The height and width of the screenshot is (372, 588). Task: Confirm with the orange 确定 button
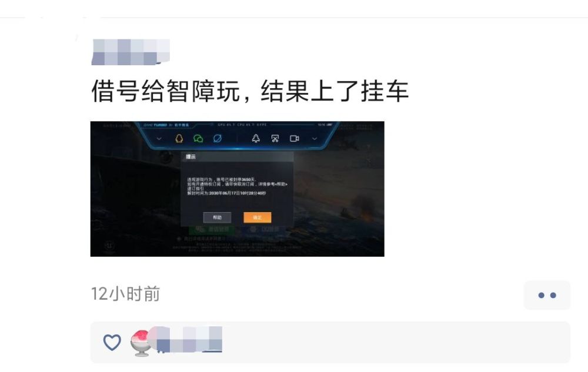pyautogui.click(x=258, y=217)
